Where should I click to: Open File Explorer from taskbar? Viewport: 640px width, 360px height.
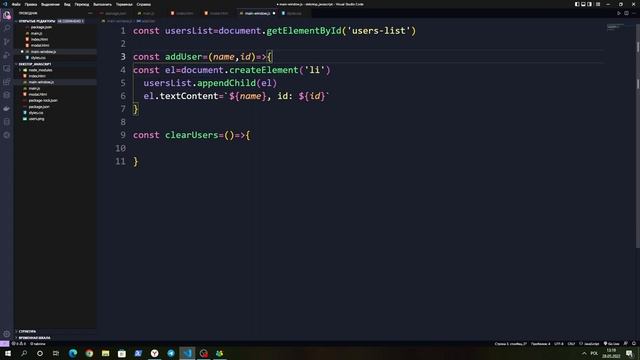point(106,353)
